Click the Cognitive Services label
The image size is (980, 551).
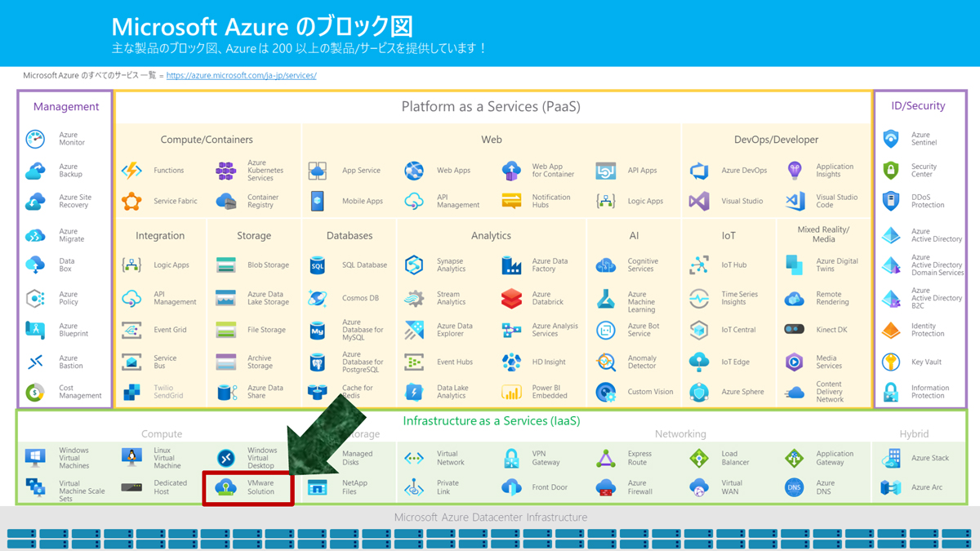click(x=641, y=265)
